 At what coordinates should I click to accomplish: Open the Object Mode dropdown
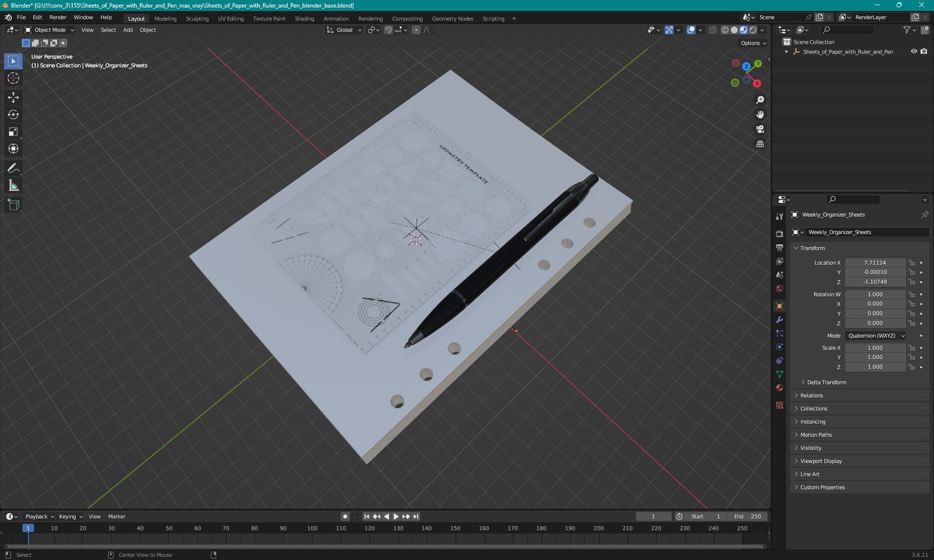tap(49, 30)
